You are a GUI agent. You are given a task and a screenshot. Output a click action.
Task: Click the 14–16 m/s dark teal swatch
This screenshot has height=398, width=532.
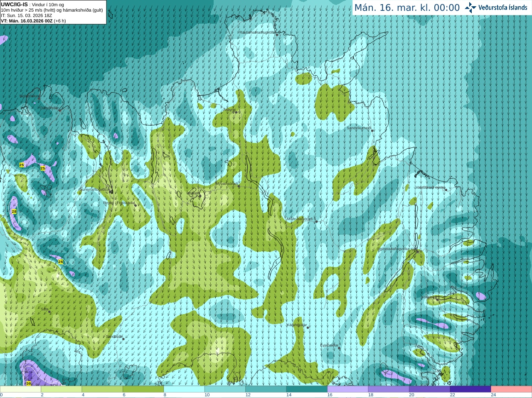pyautogui.click(x=307, y=389)
